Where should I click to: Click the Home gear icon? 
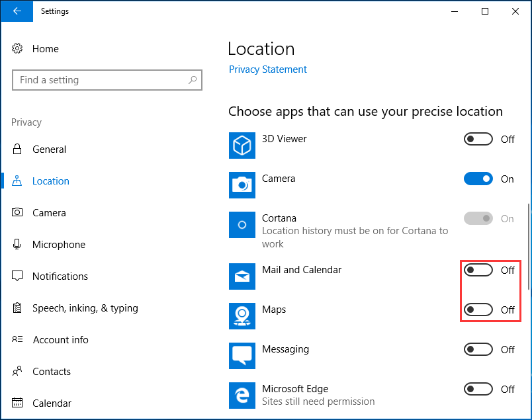tap(17, 48)
